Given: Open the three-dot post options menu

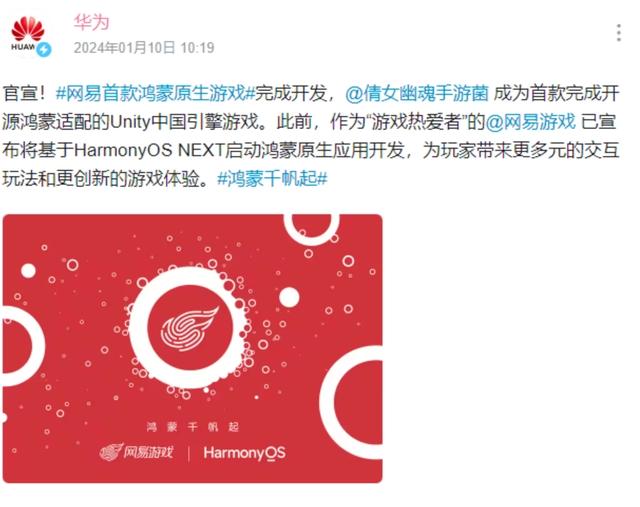Looking at the screenshot, I should click(x=619, y=33).
